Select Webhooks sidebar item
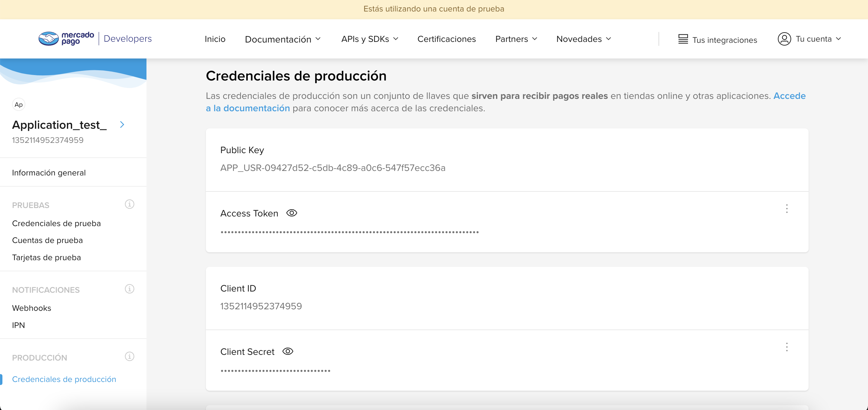This screenshot has width=868, height=410. point(32,307)
